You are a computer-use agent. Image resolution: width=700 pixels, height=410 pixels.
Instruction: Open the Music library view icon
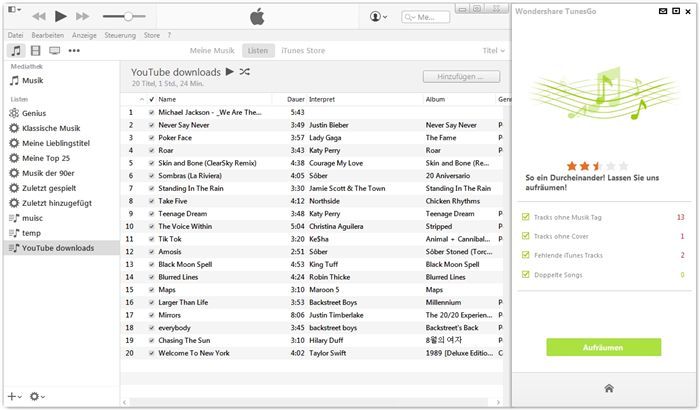(16, 50)
